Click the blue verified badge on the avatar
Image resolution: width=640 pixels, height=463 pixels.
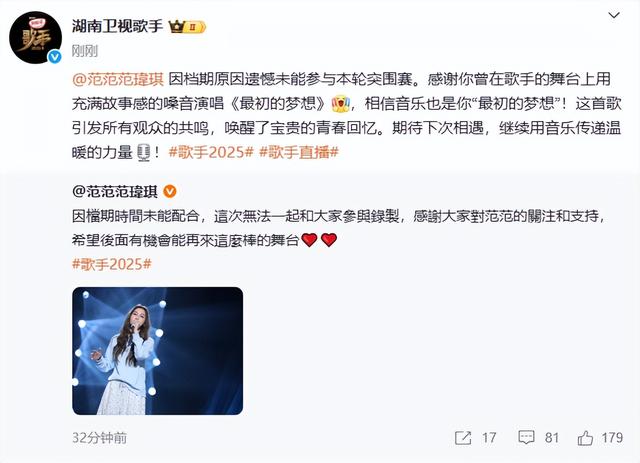click(x=55, y=57)
